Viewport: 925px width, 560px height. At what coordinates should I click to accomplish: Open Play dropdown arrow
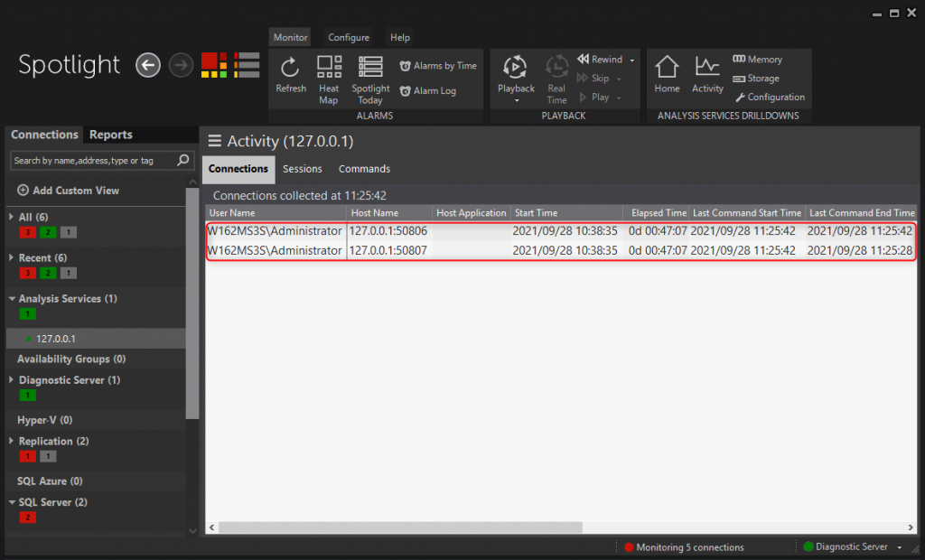(x=619, y=98)
